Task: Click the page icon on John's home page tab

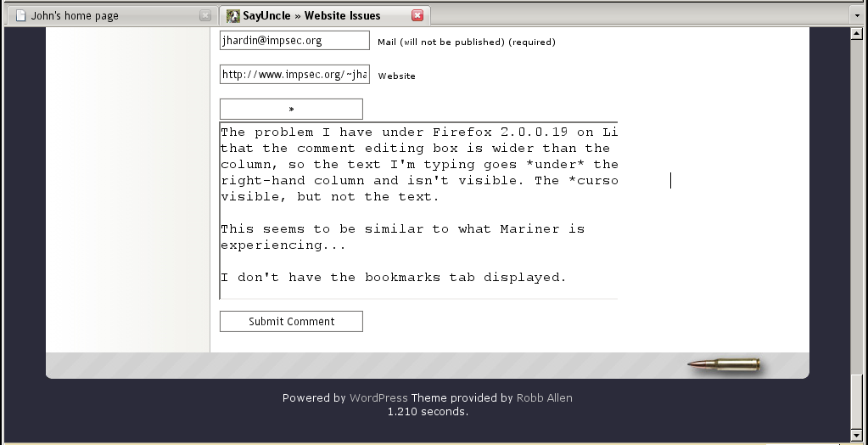Action: (20, 15)
